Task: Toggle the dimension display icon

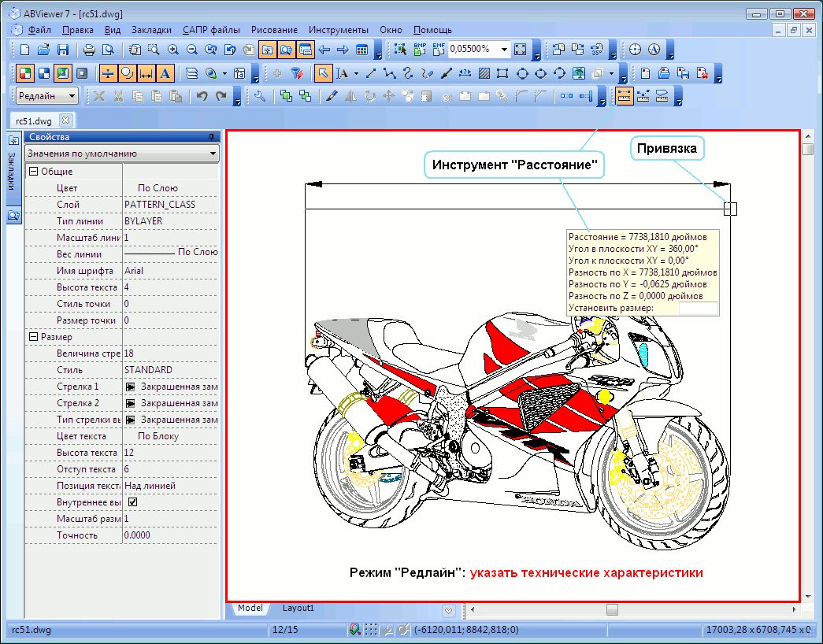Action: tap(146, 73)
